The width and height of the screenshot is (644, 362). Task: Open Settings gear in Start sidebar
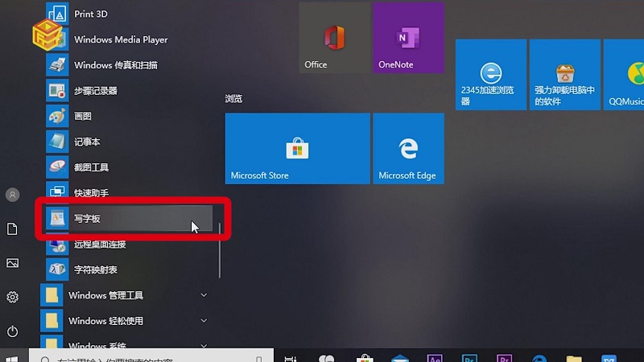tap(12, 297)
